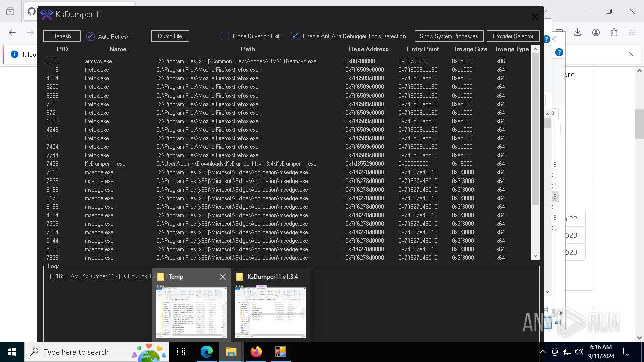This screenshot has height=362, width=644.
Task: Open Firefox hamburger menu
Action: pyautogui.click(x=632, y=32)
